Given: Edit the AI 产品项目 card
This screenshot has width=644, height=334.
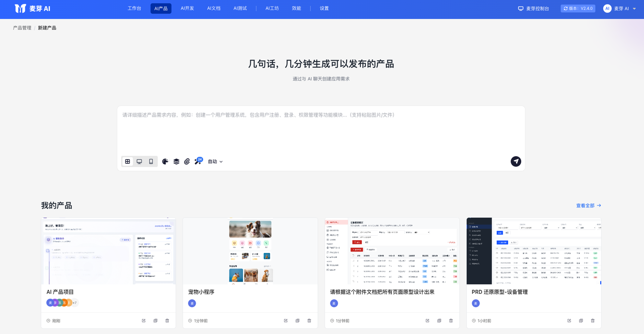Looking at the screenshot, I should click(144, 320).
